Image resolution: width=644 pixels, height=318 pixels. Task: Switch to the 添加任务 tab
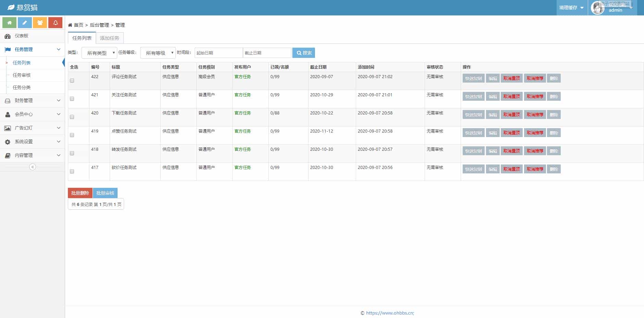pyautogui.click(x=110, y=38)
